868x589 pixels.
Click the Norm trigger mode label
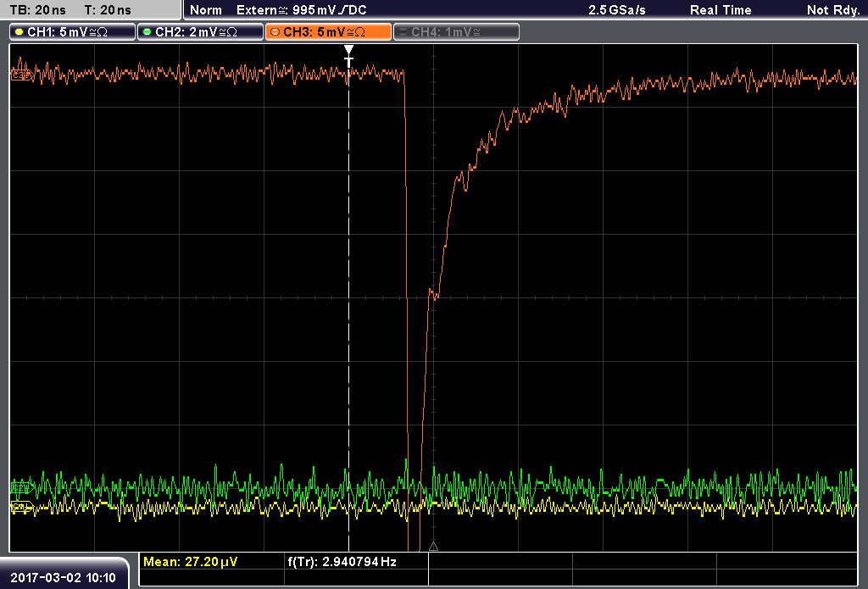coord(206,10)
